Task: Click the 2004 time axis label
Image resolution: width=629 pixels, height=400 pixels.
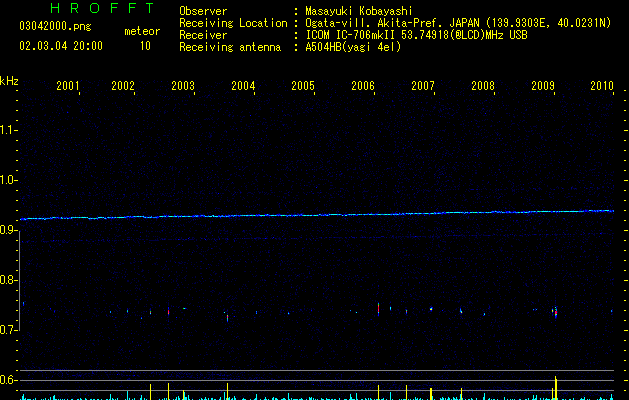Action: tap(243, 85)
